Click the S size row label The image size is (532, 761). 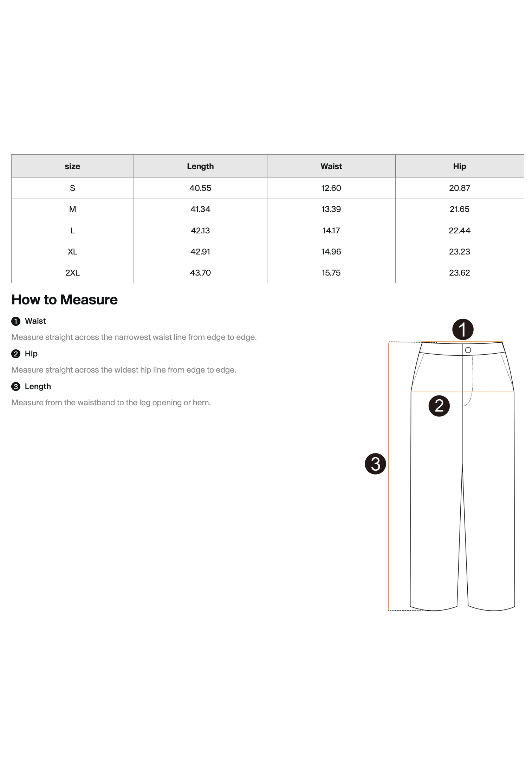(72, 188)
